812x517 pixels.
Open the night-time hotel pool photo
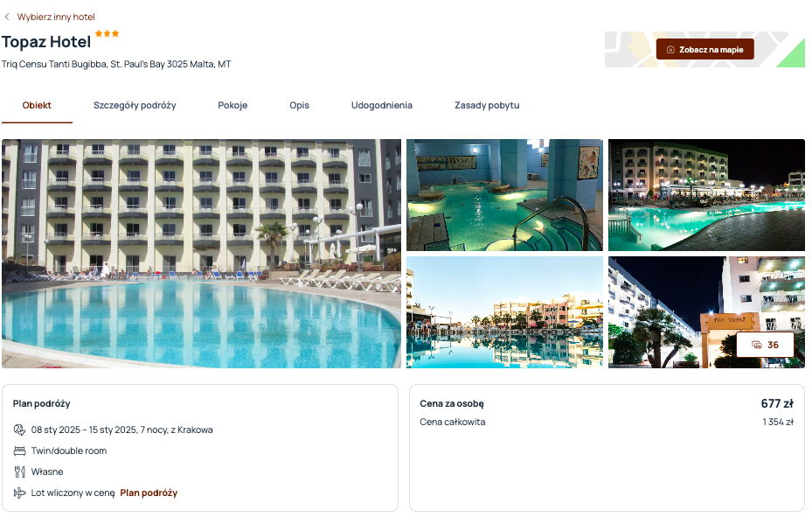pyautogui.click(x=706, y=195)
